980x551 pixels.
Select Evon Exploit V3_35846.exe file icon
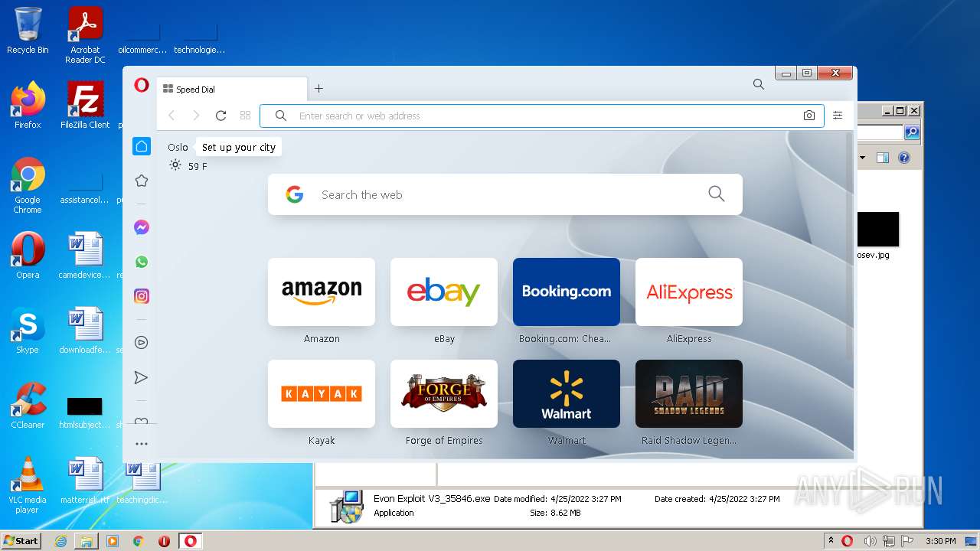346,506
